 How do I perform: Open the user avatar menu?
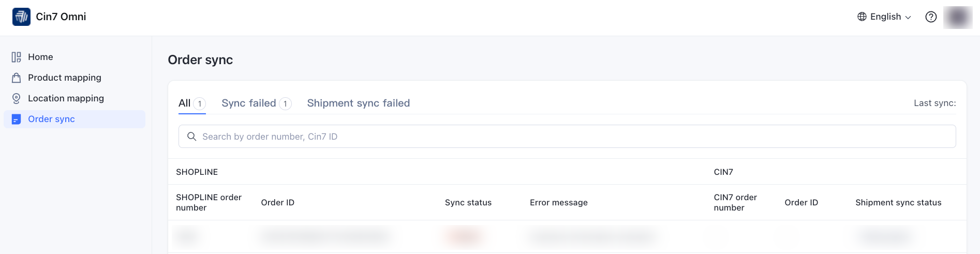point(958,17)
